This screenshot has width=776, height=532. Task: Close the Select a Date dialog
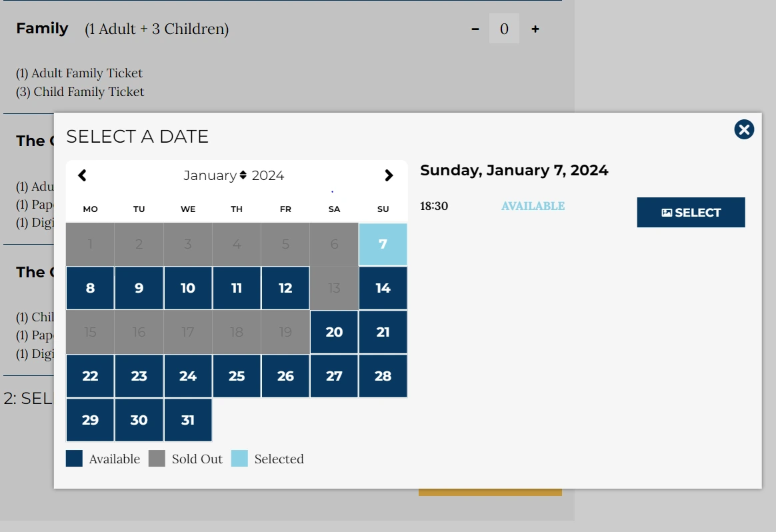[x=744, y=129]
